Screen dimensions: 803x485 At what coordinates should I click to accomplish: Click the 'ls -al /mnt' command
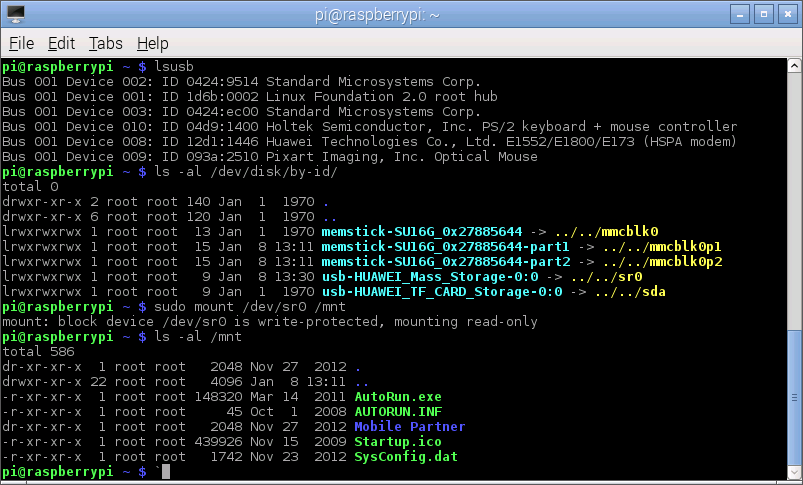click(x=198, y=336)
